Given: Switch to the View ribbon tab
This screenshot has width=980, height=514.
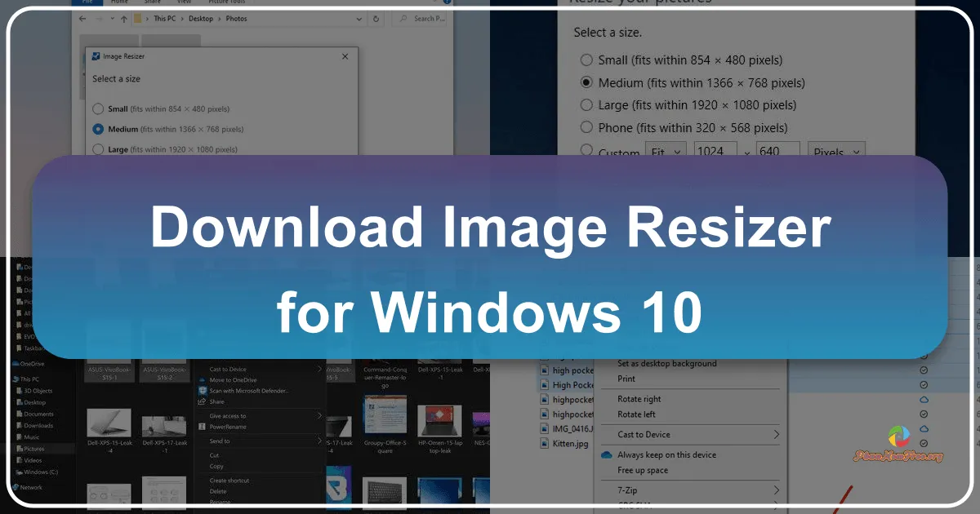Looking at the screenshot, I should tap(184, 2).
